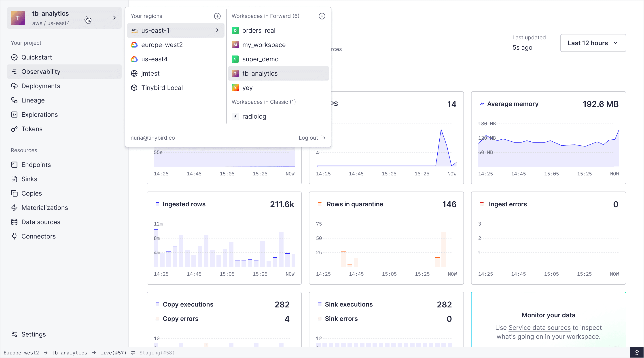Open the Last 12 hours time range dropdown
The height and width of the screenshot is (358, 644).
click(593, 43)
